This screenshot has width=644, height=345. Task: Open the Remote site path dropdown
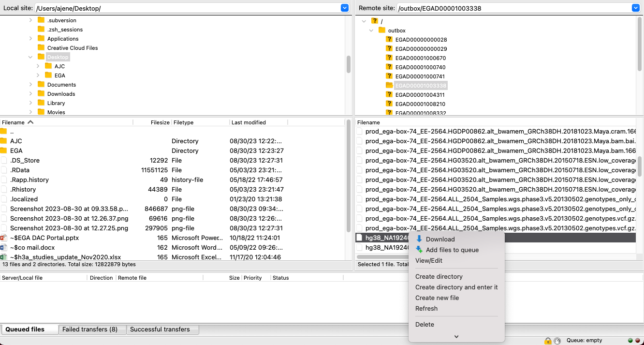(635, 8)
